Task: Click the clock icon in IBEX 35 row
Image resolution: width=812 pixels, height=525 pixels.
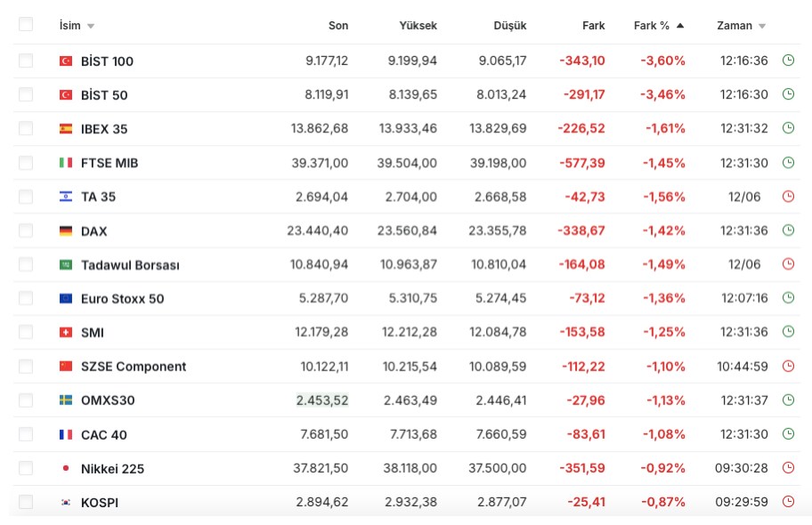Action: click(788, 128)
